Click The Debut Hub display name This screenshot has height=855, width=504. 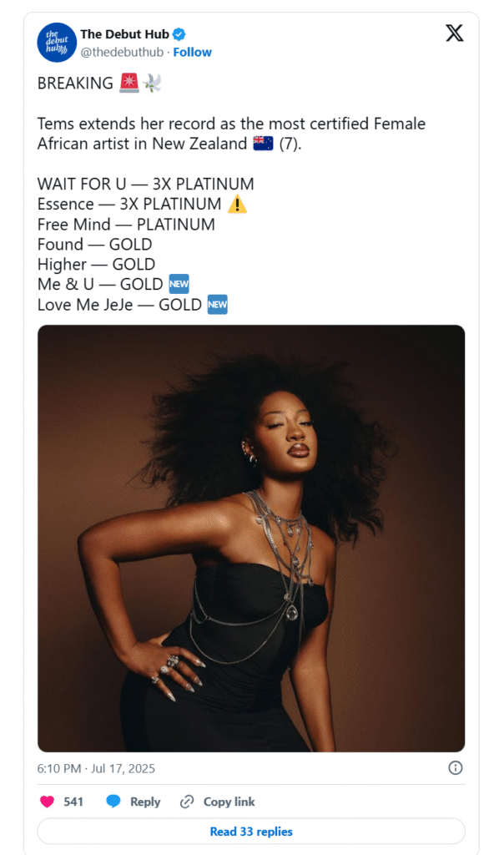coord(125,34)
